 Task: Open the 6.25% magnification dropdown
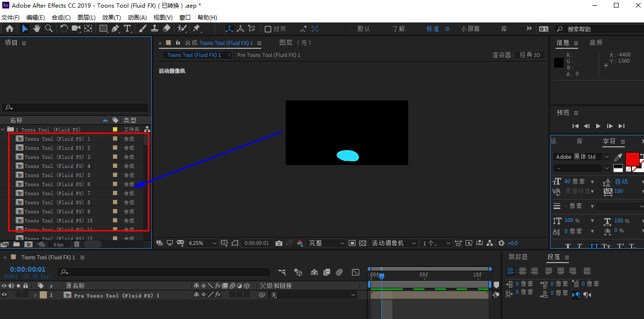click(x=203, y=243)
